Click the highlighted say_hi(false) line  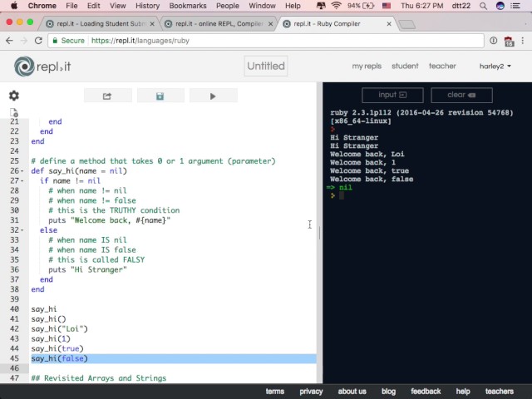pos(174,358)
